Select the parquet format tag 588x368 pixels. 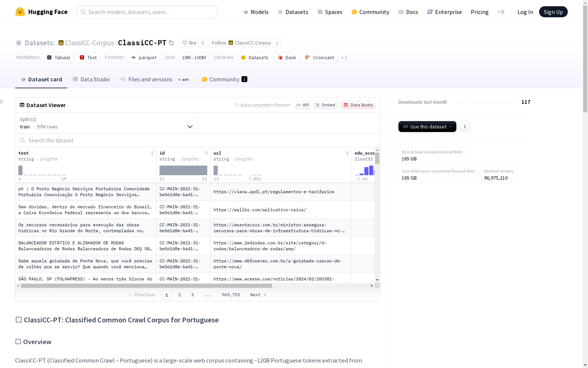[x=144, y=57]
